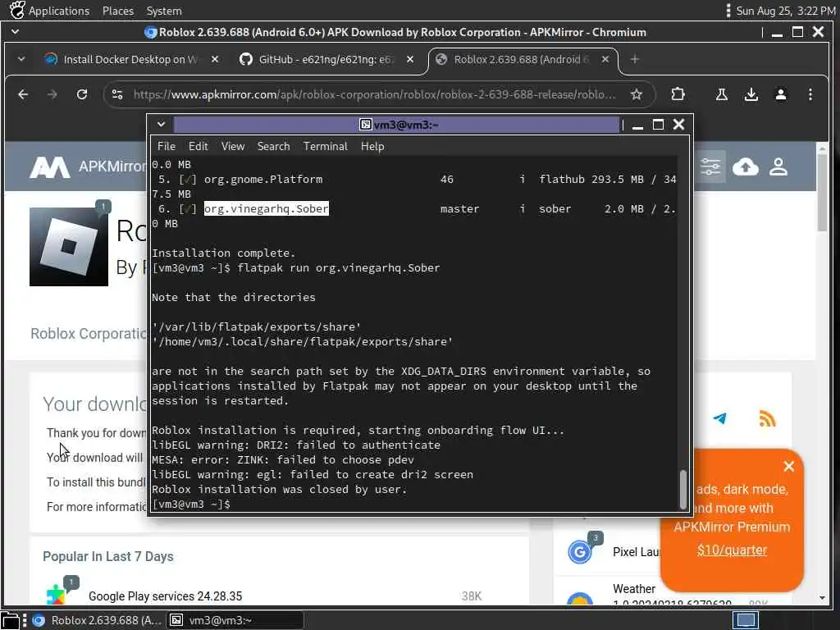
Task: Close the Install Docker Desktop tab
Action: 215,59
